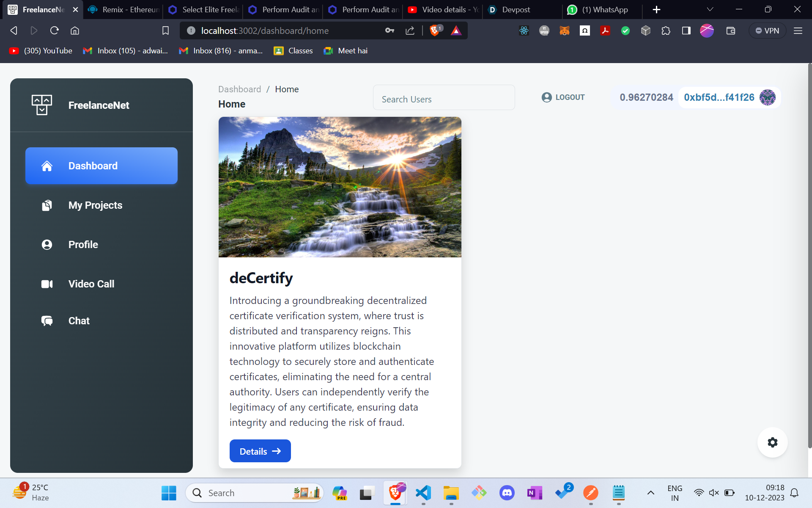
Task: Expand the tab search dropdown arrow
Action: tap(710, 9)
